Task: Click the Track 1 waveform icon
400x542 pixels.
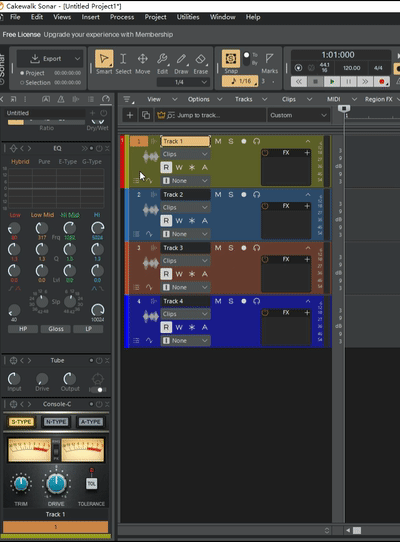Action: point(151,157)
